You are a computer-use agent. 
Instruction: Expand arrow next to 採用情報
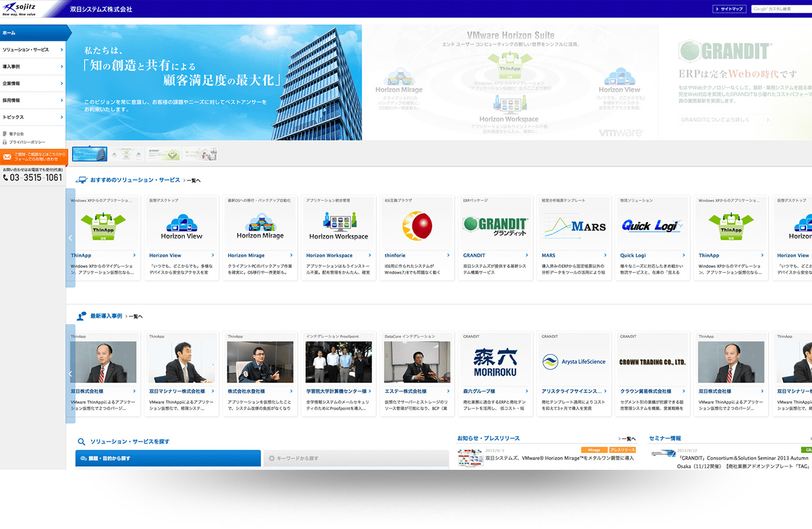(x=61, y=100)
